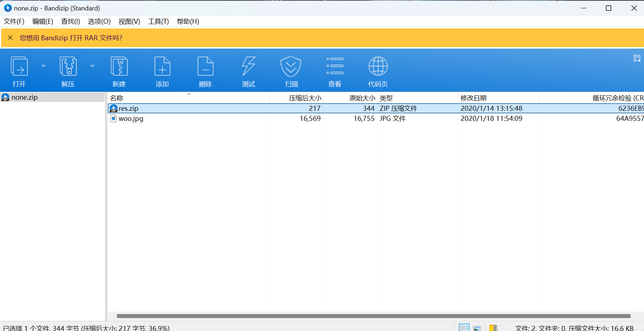Click the 16,755 original size cell
644x331 pixels.
click(x=364, y=118)
